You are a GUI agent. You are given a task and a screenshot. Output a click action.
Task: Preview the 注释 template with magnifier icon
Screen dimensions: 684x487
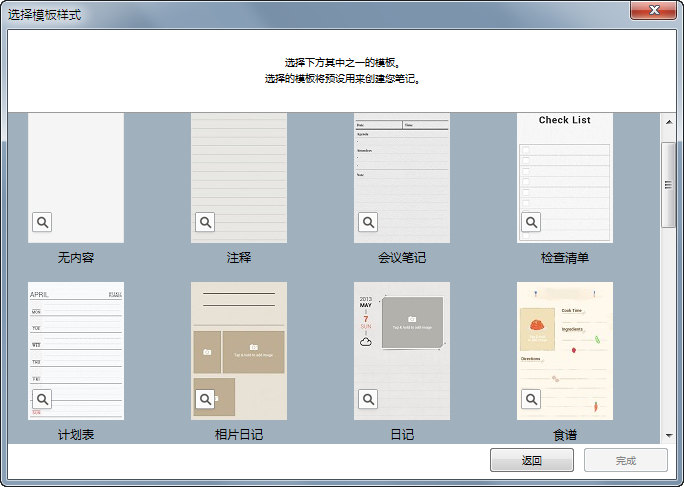[x=205, y=222]
